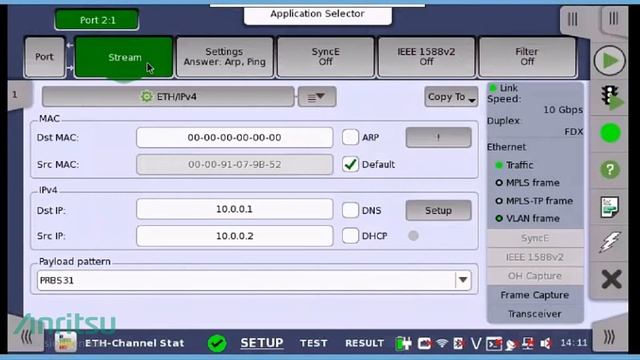Click the satellite dish icon in the status bar
Screen dimensions: 640x360
point(511,344)
